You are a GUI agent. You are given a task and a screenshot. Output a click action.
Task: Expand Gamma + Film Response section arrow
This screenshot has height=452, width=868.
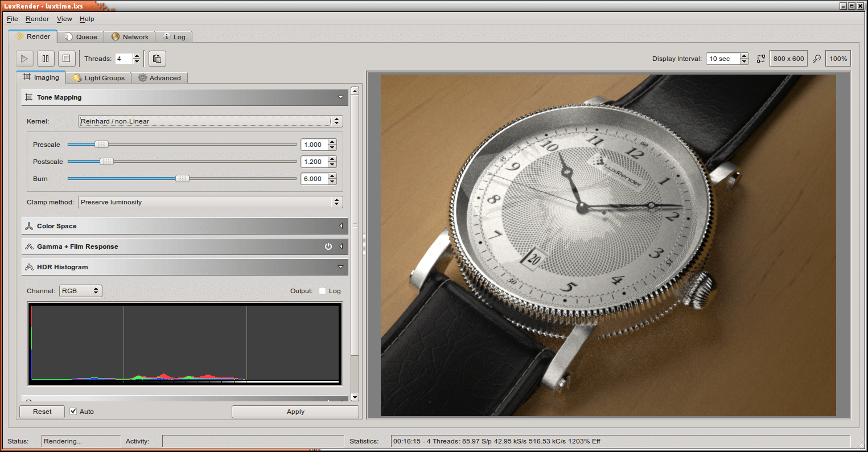(341, 246)
